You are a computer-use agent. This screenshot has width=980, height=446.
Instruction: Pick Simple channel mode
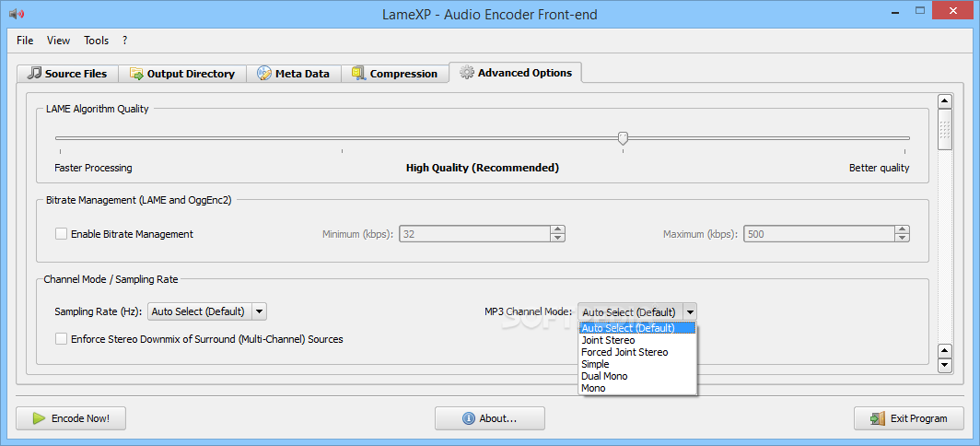(636, 364)
